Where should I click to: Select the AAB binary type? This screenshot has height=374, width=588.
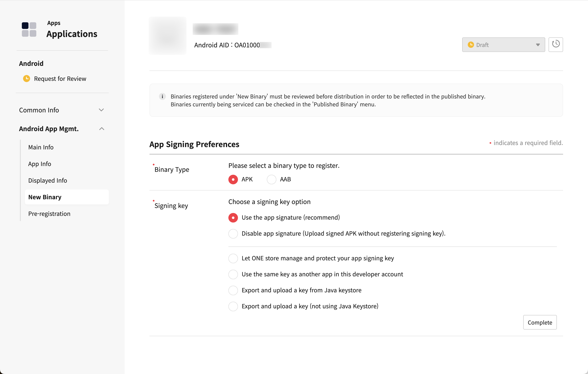pos(271,180)
